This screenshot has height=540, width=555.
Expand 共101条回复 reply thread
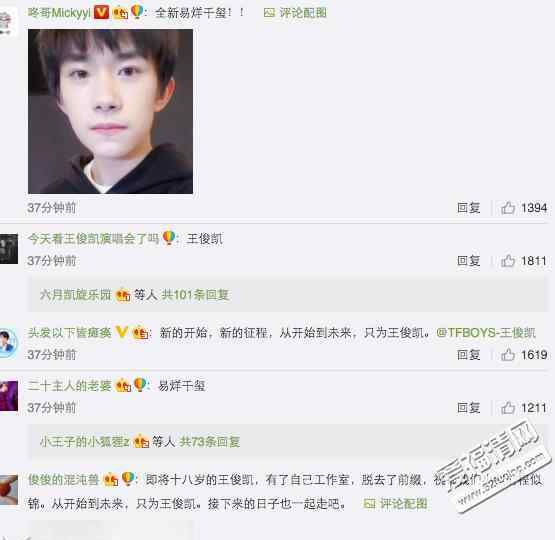coord(195,295)
